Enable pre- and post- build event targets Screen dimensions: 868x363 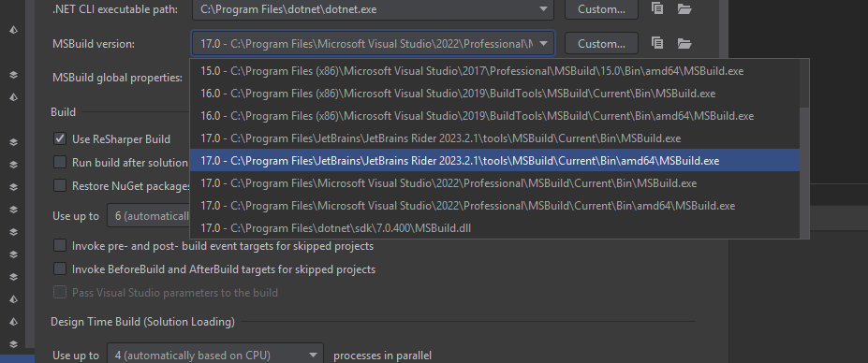click(x=60, y=245)
